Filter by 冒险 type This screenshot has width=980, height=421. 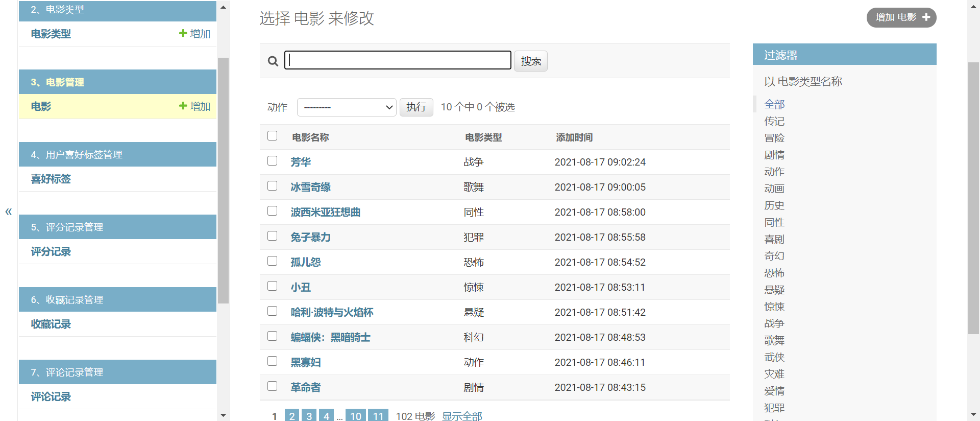click(x=774, y=138)
